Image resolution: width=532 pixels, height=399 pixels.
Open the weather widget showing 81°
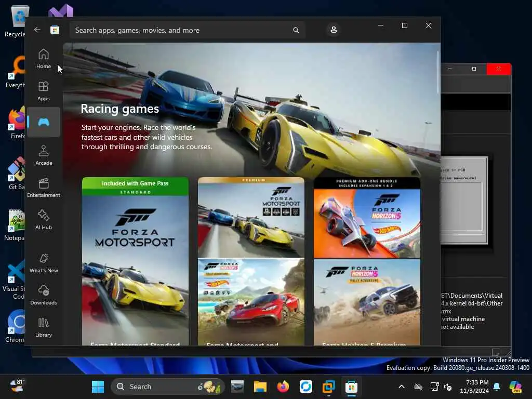tap(17, 386)
